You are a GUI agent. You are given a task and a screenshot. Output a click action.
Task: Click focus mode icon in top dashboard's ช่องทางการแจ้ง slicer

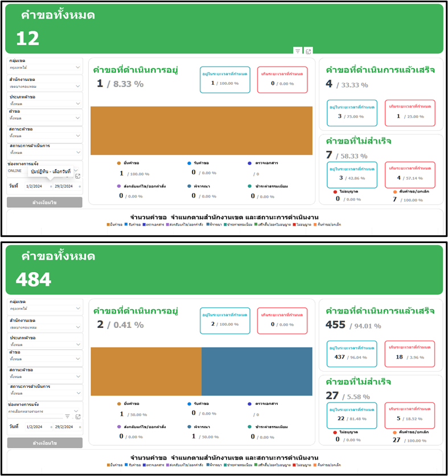tap(77, 176)
